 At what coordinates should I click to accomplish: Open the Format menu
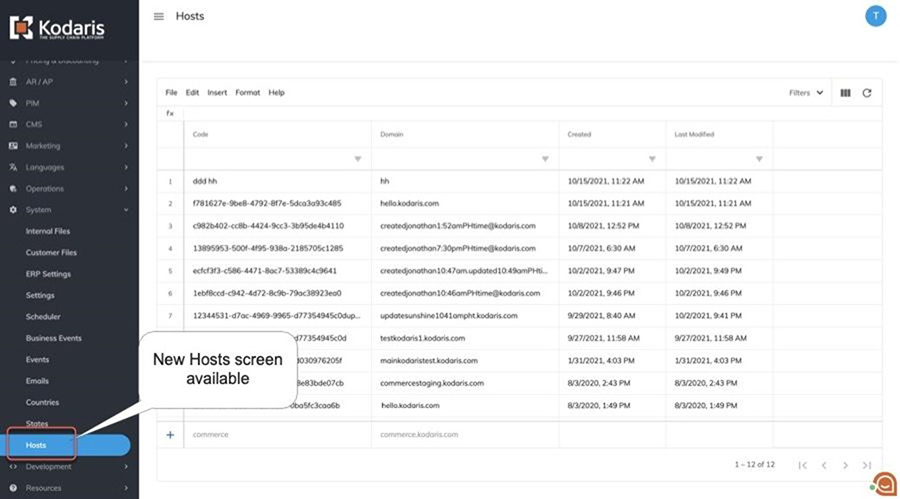coord(247,92)
